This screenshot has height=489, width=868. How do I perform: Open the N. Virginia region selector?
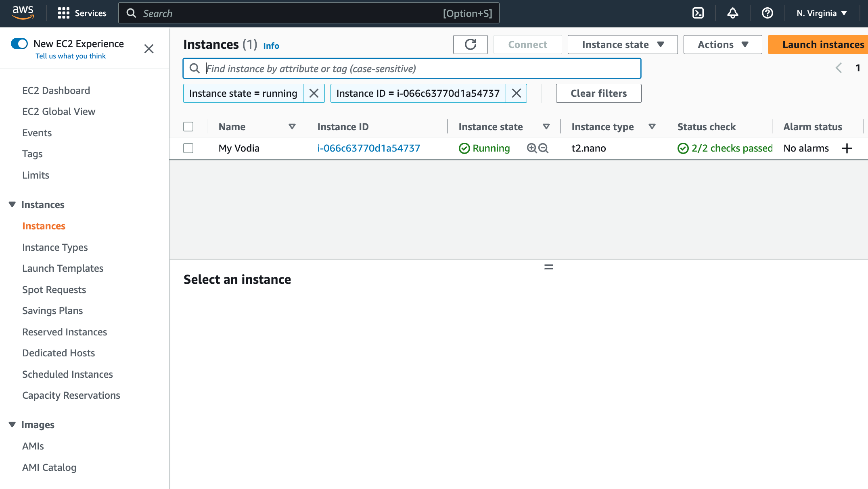tap(821, 13)
